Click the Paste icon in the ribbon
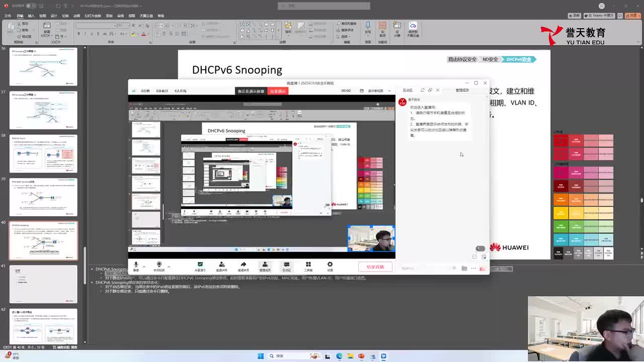 pos(11,28)
